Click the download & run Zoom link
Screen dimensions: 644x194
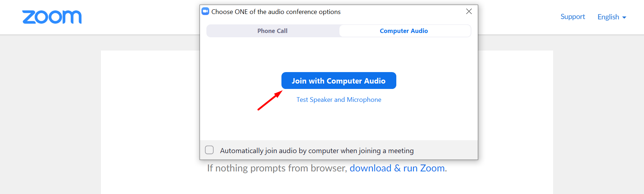pyautogui.click(x=397, y=168)
